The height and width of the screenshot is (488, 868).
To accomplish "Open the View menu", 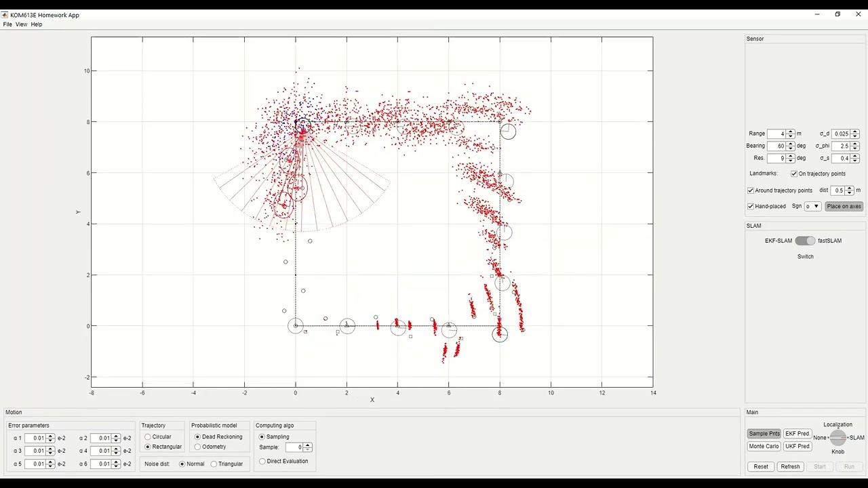I will [x=22, y=24].
